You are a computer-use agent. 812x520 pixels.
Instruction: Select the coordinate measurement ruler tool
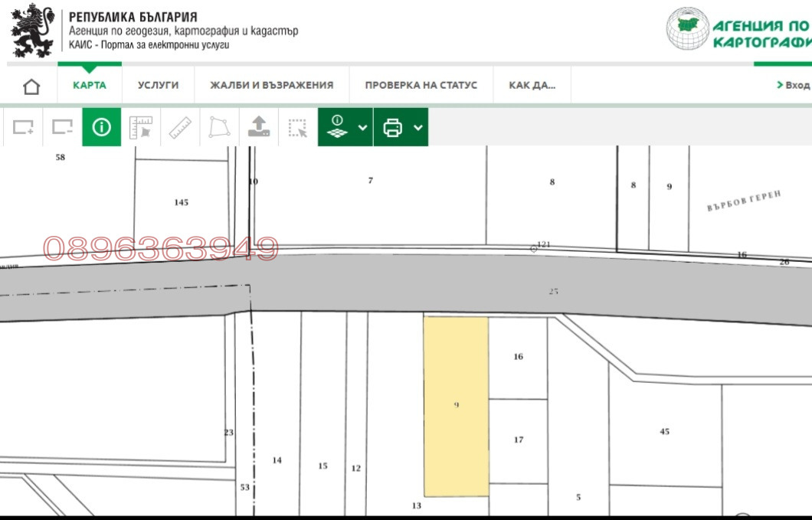pos(140,127)
